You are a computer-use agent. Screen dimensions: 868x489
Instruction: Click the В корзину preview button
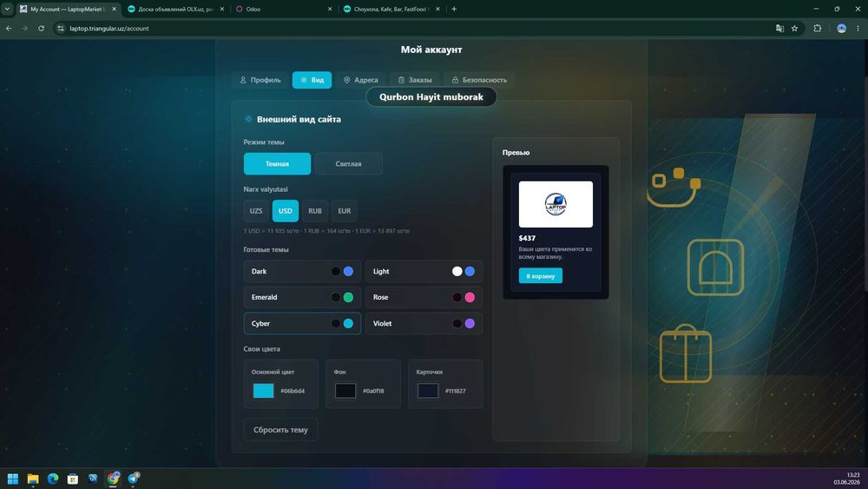coord(540,276)
